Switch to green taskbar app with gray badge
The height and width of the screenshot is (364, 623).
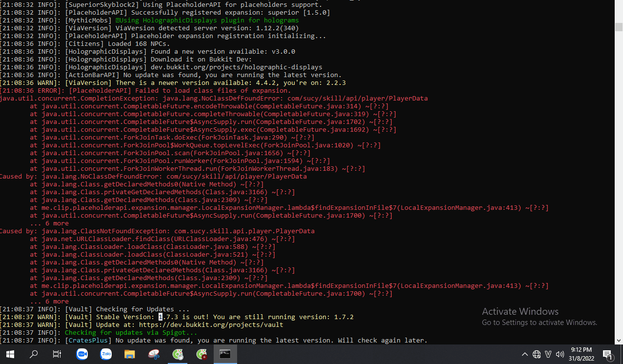coord(178,354)
